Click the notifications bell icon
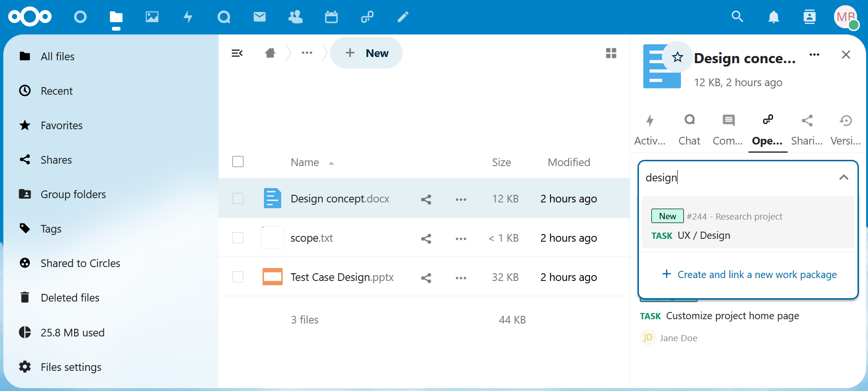Image resolution: width=868 pixels, height=391 pixels. tap(773, 17)
